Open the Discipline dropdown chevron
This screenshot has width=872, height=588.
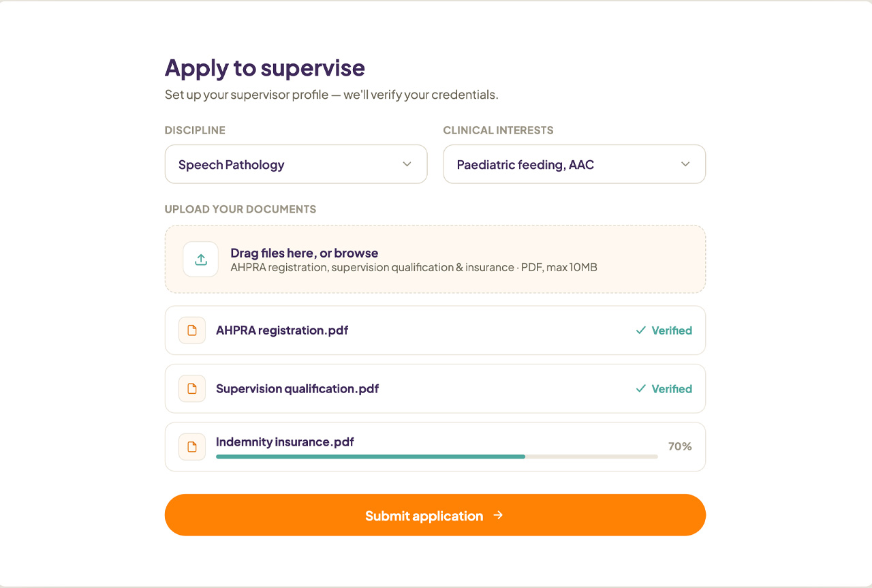(407, 164)
